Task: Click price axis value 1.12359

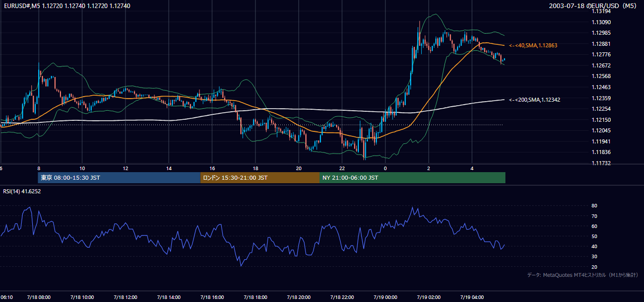Action: point(601,98)
